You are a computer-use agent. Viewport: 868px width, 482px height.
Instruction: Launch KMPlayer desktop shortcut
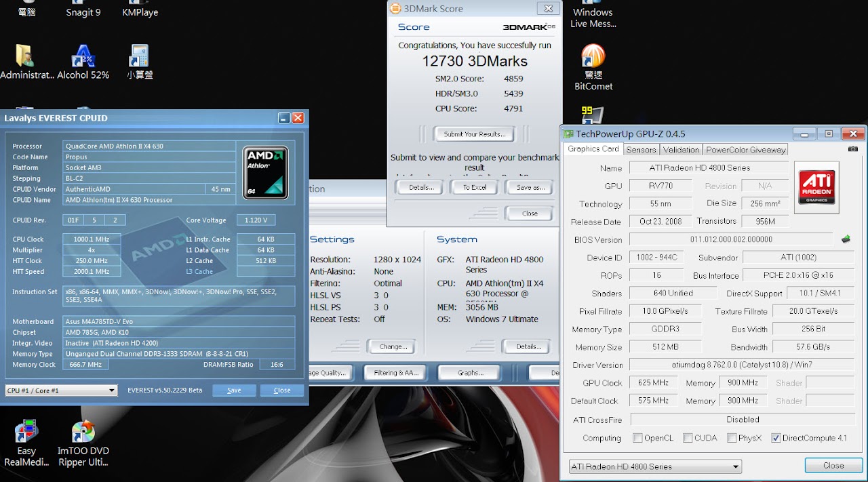pyautogui.click(x=140, y=9)
